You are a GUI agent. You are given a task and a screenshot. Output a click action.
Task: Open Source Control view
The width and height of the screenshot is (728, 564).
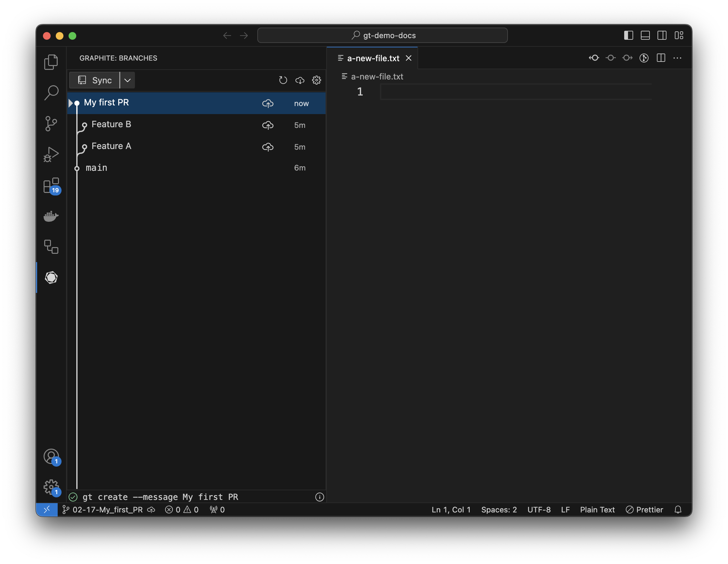51,124
